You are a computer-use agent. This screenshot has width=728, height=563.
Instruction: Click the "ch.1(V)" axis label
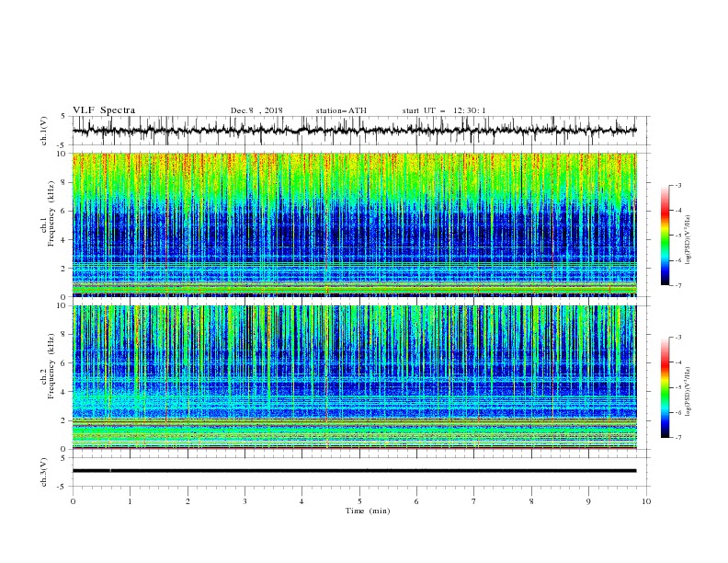pyautogui.click(x=44, y=131)
